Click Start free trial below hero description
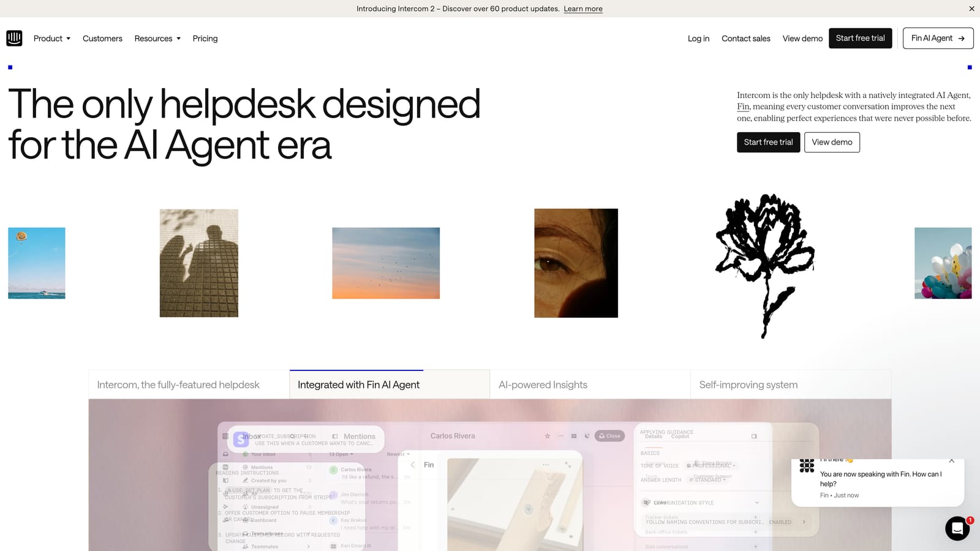Viewport: 980px width, 551px height. [x=769, y=142]
